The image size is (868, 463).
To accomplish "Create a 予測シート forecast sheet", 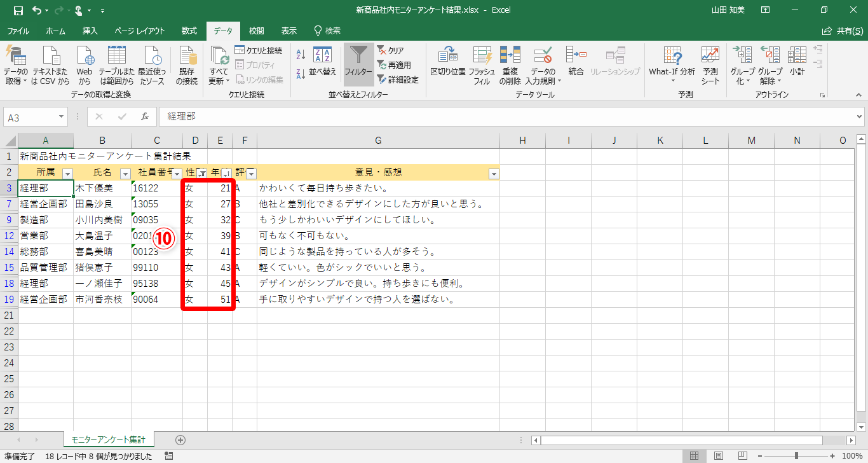I will pos(710,66).
